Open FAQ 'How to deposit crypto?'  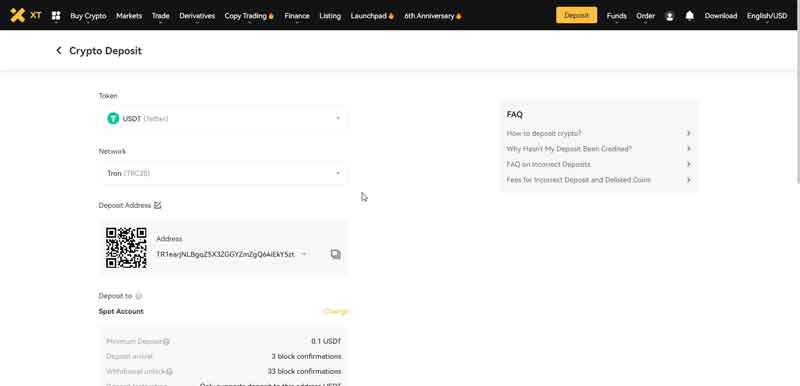click(544, 133)
